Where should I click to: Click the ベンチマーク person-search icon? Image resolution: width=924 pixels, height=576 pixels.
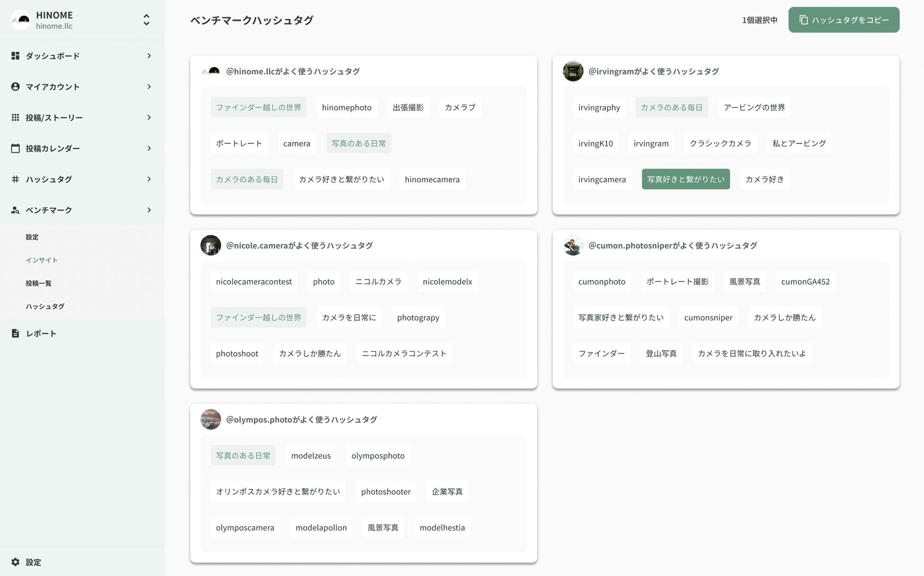(x=15, y=210)
